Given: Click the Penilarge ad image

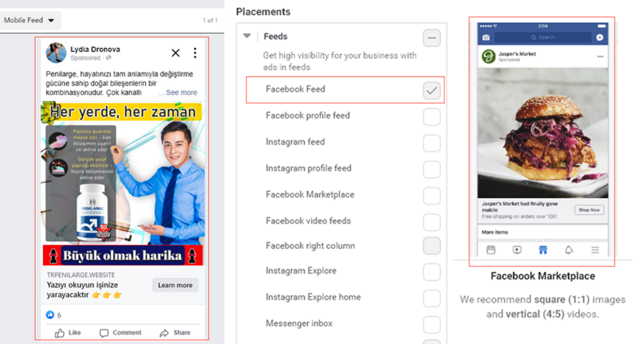Looking at the screenshot, I should coord(123,184).
